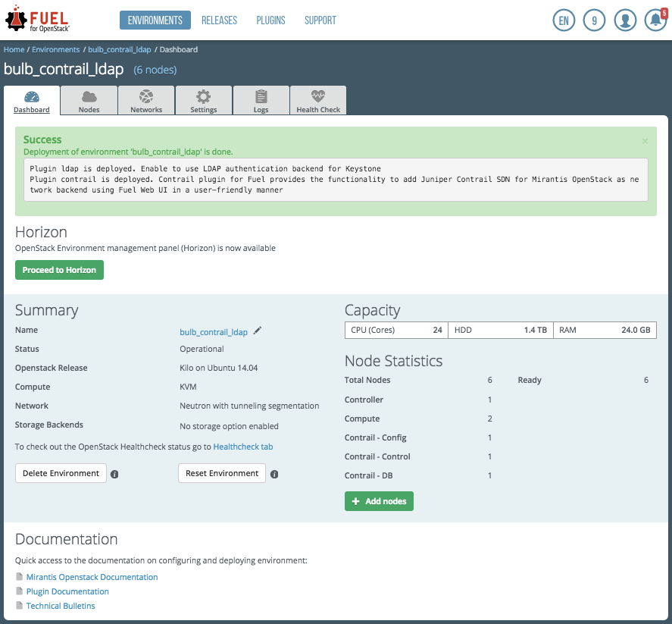Click the Delete Environment button

point(61,473)
